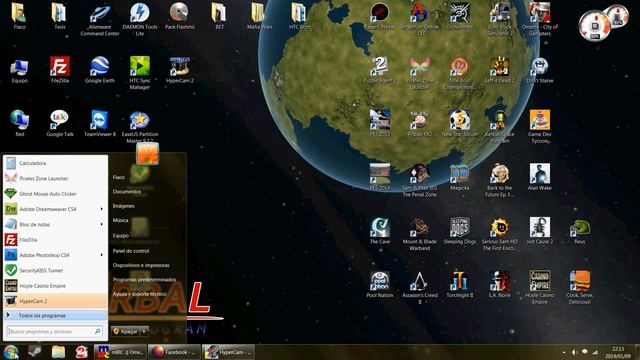Viewport: 640px width, 360px height.
Task: Open Documentos from the Start menu
Action: click(127, 191)
